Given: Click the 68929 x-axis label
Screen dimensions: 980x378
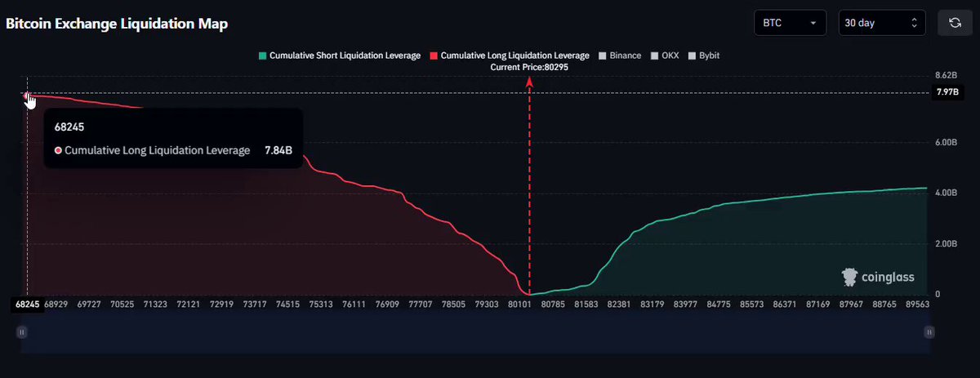Looking at the screenshot, I should point(56,305).
